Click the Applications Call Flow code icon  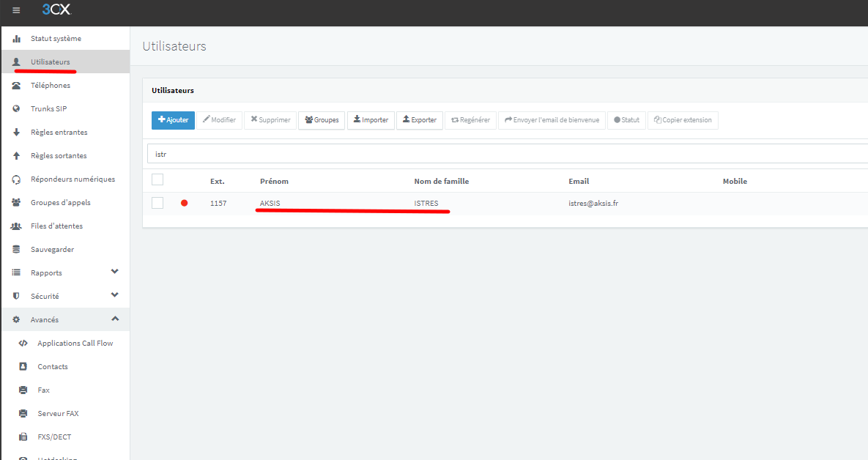pos(23,344)
